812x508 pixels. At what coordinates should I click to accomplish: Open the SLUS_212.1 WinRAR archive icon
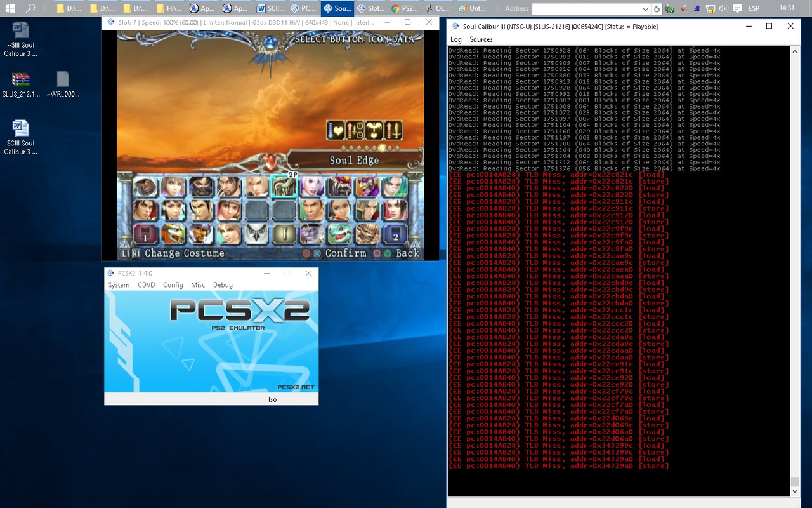click(x=20, y=84)
